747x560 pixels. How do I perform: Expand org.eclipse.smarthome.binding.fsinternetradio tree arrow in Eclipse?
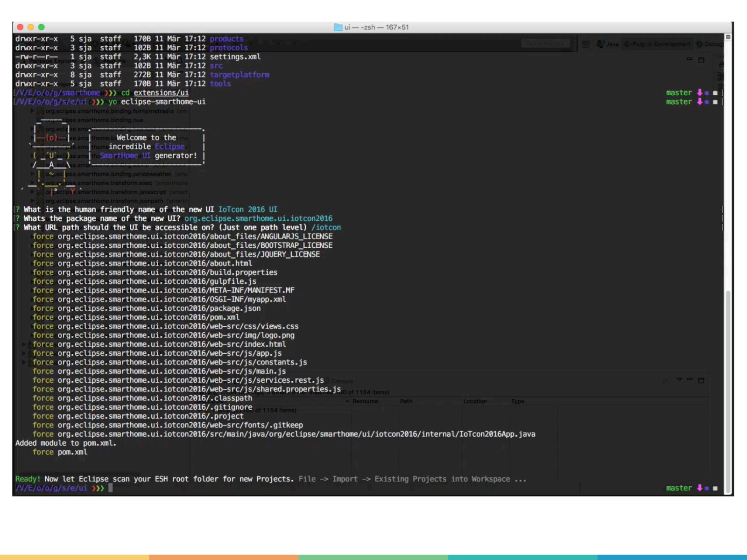tap(32, 111)
